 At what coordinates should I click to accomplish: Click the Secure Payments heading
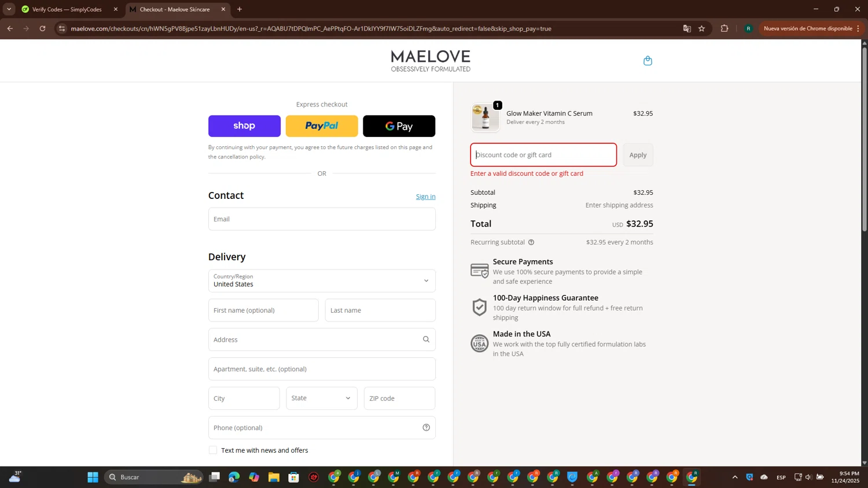523,262
